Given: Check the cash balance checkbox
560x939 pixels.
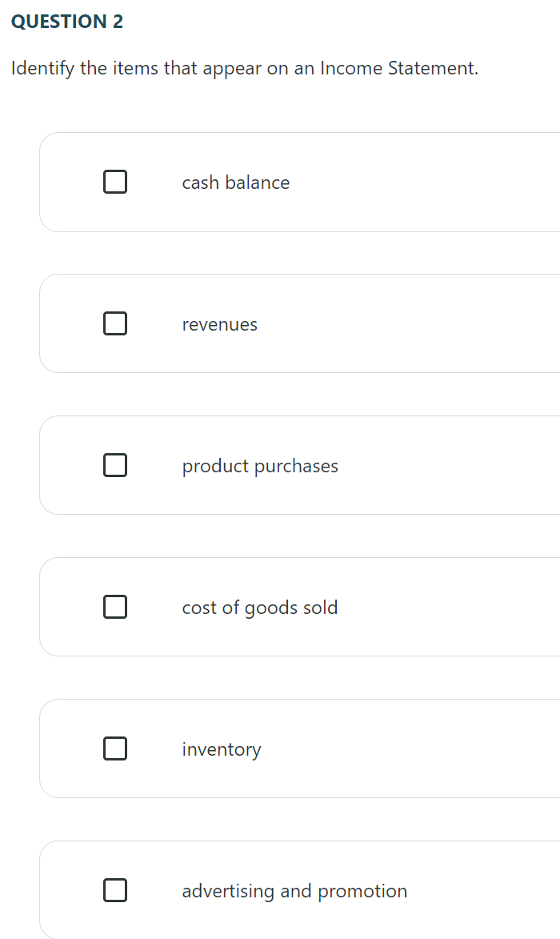Looking at the screenshot, I should pos(115,182).
